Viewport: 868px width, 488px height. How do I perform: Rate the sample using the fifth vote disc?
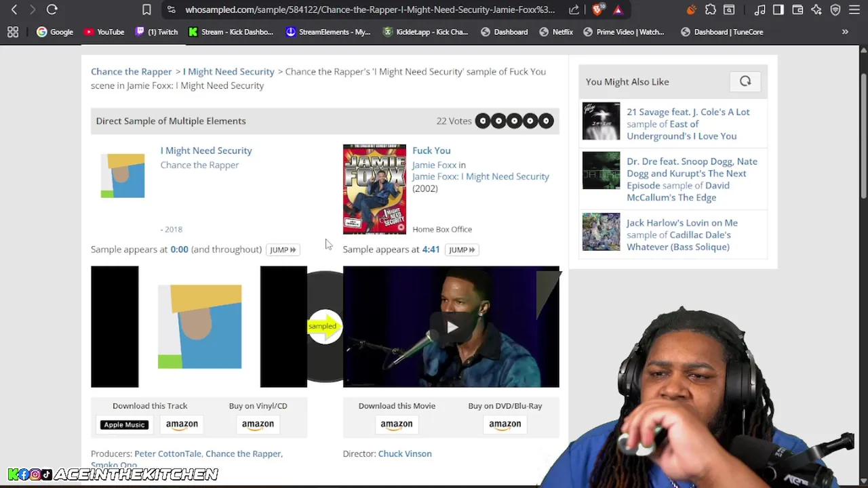[x=546, y=121]
